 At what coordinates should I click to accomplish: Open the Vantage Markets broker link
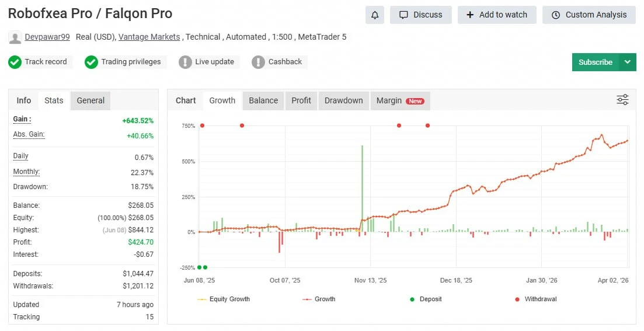coord(149,37)
